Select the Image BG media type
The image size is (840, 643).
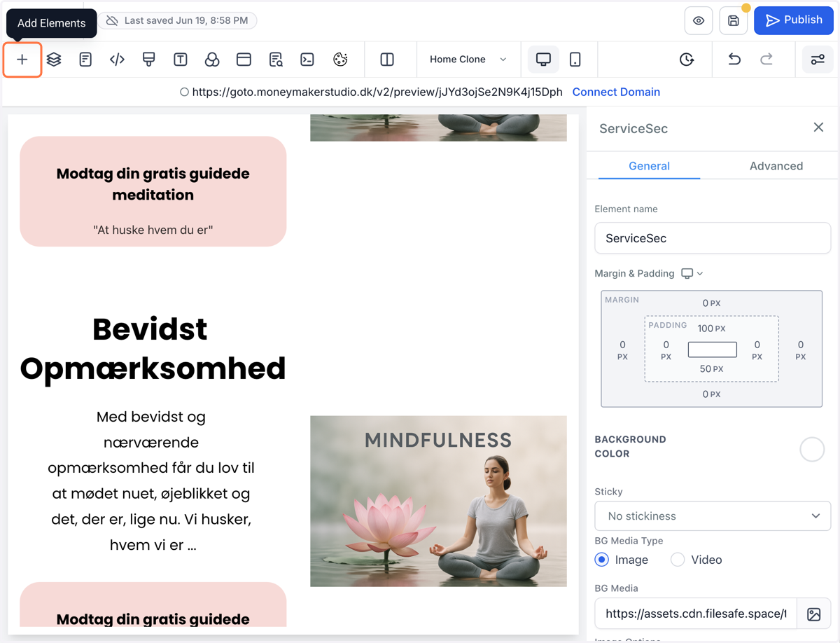(x=602, y=560)
